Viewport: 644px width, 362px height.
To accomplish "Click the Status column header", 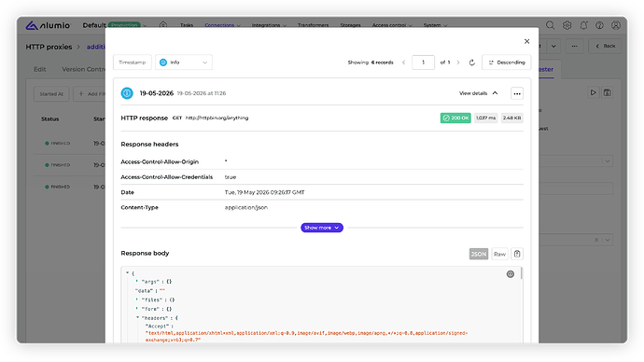I will tap(50, 119).
